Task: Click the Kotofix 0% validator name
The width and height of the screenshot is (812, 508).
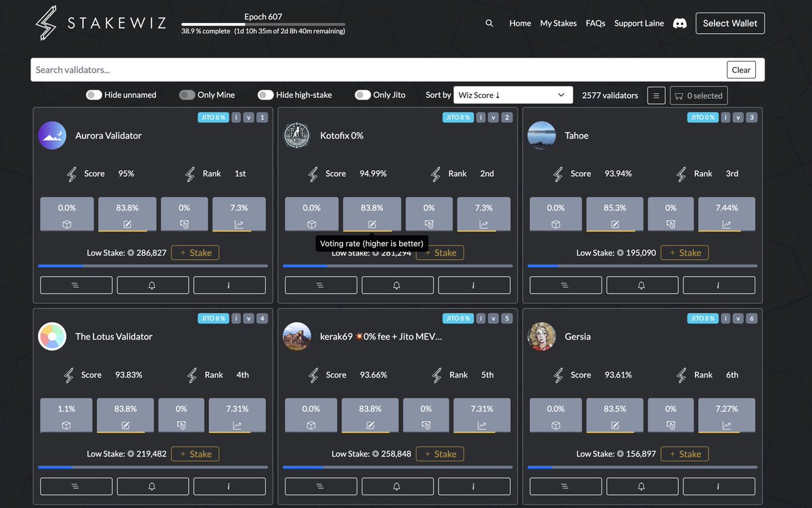Action: tap(342, 135)
